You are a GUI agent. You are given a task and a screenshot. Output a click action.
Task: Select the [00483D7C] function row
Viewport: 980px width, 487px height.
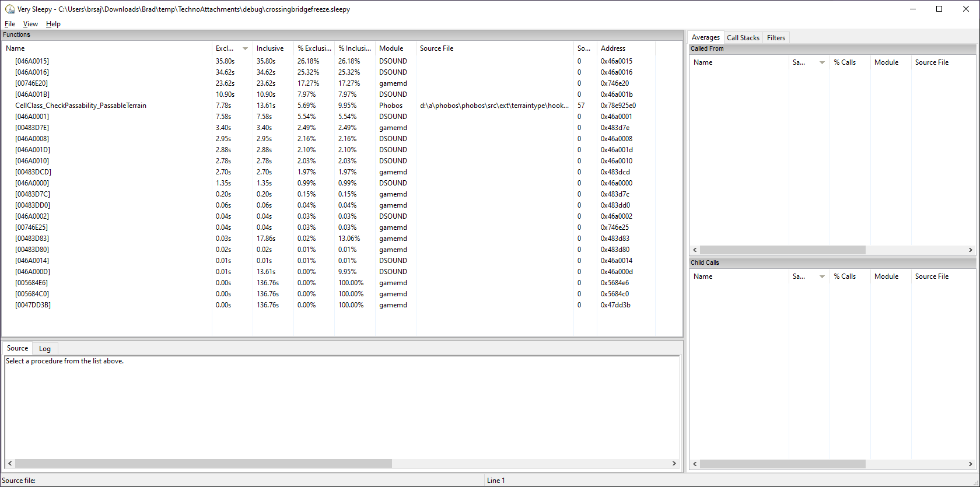pyautogui.click(x=342, y=194)
